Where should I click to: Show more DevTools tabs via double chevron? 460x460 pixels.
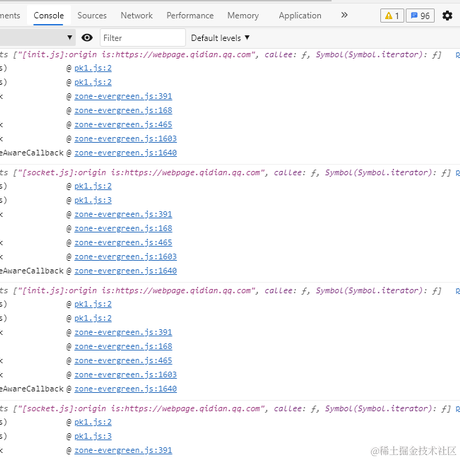(344, 15)
